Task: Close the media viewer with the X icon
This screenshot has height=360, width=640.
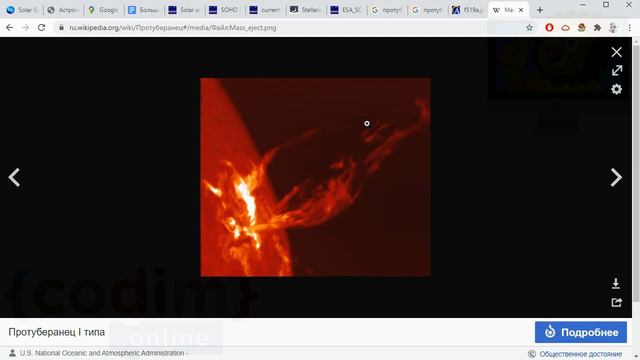Action: click(616, 52)
